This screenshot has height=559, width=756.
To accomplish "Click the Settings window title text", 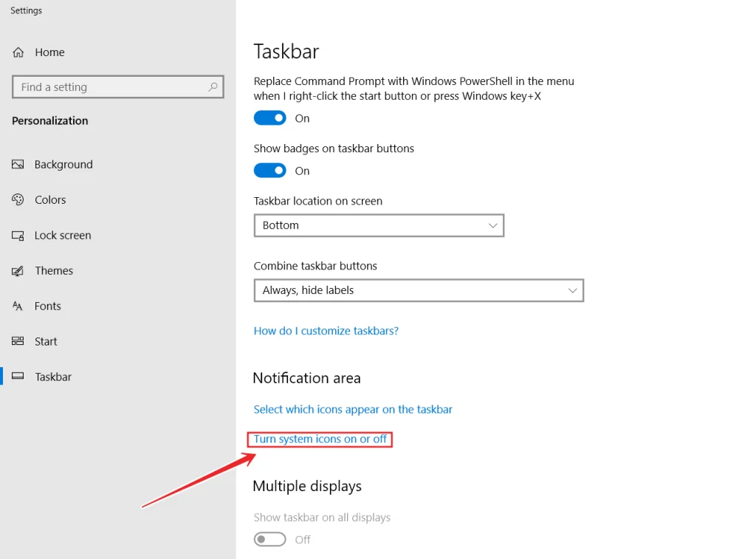I will tap(26, 10).
